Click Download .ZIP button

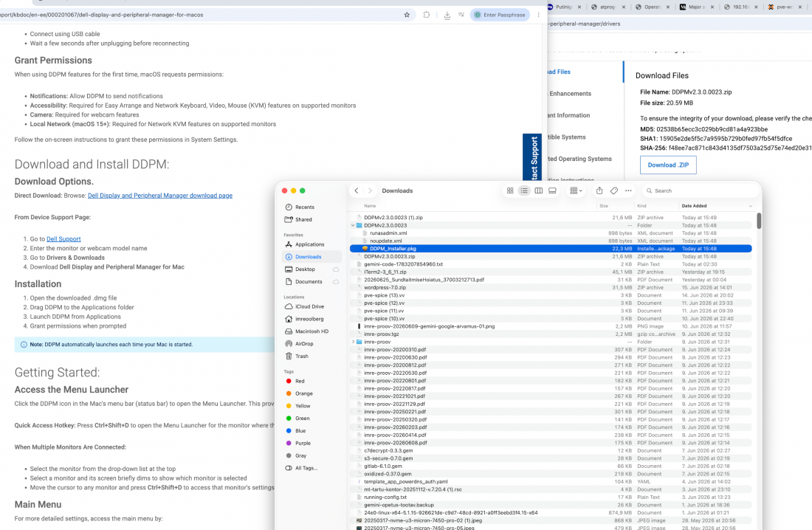pyautogui.click(x=668, y=165)
